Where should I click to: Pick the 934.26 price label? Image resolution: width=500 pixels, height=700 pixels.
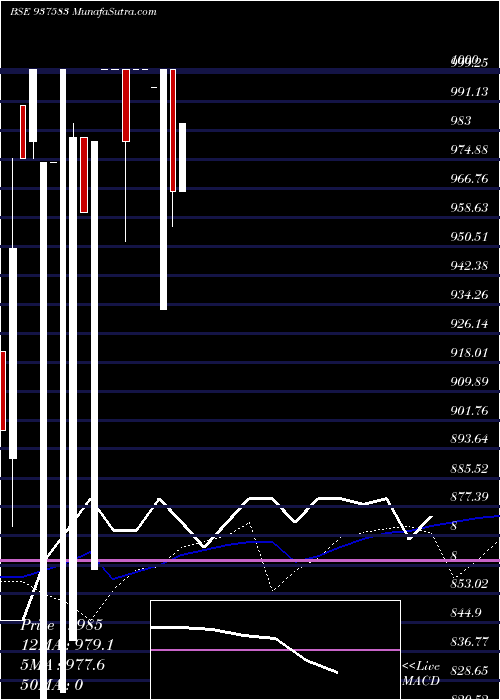(x=470, y=295)
